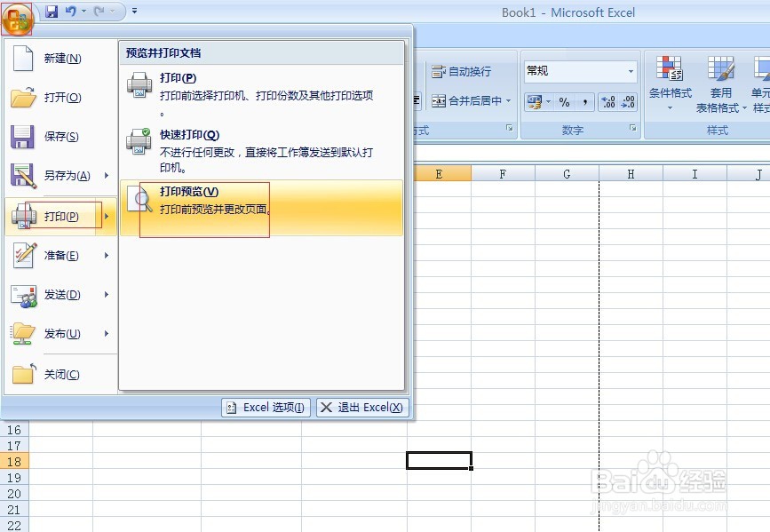Choose 保存(S) in the Office menu
Viewport: 770px width, 532px height.
point(61,137)
